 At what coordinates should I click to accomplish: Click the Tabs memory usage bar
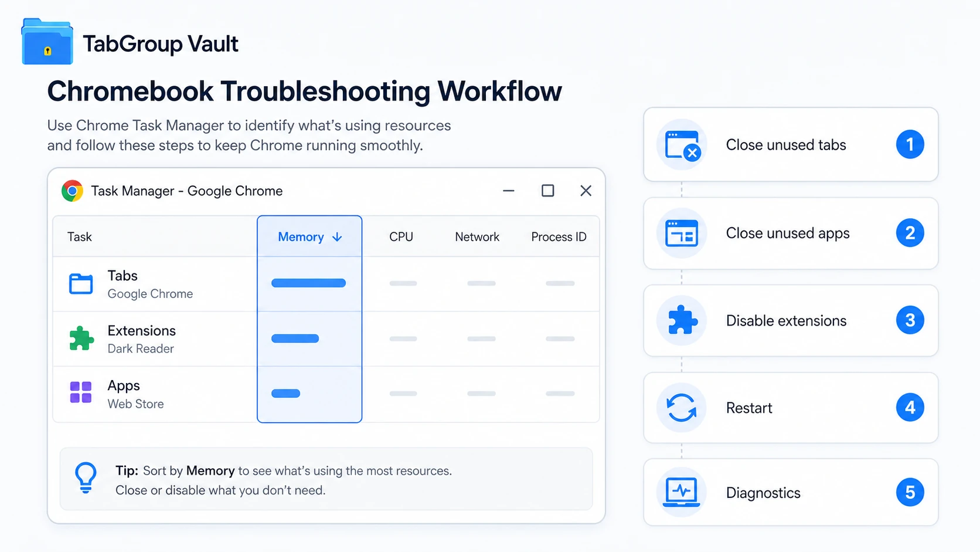coord(308,283)
